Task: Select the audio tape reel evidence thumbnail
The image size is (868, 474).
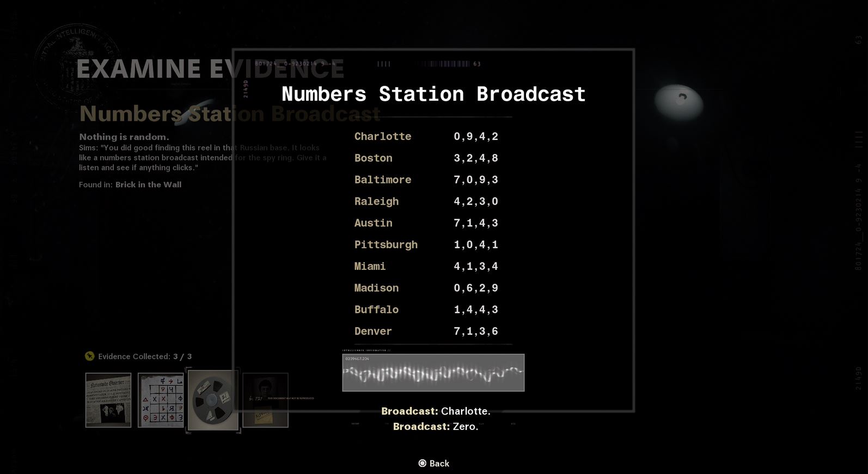Action: click(213, 401)
